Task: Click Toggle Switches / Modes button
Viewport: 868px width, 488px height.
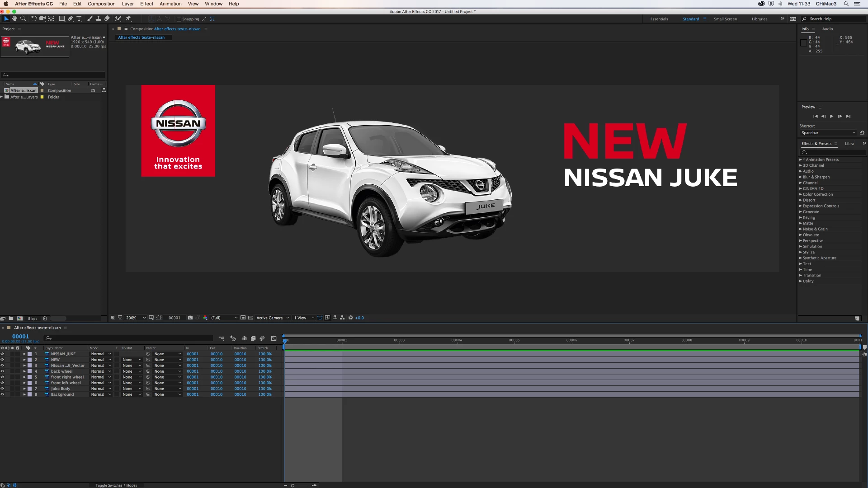Action: pos(116,485)
